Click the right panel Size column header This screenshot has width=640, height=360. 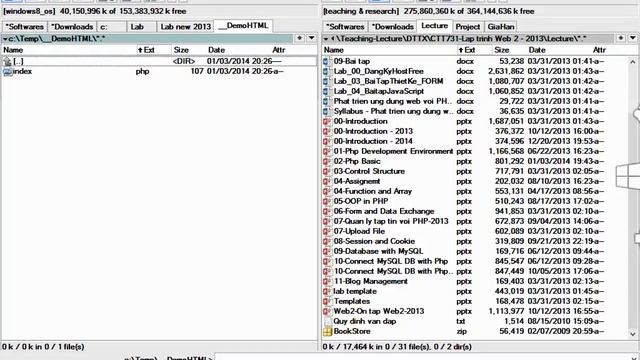(502, 50)
